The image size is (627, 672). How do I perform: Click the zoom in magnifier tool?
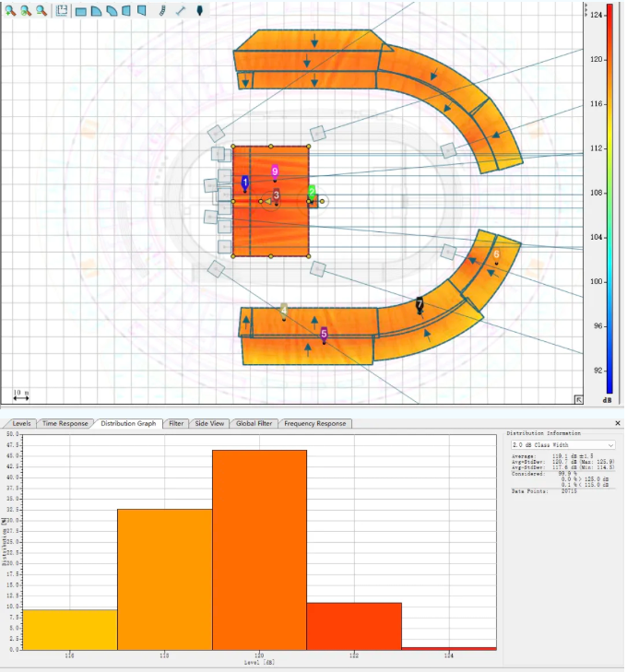(10, 11)
